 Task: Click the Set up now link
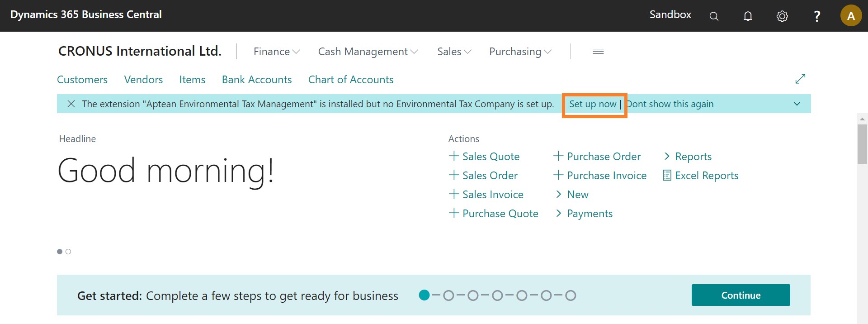click(x=592, y=104)
